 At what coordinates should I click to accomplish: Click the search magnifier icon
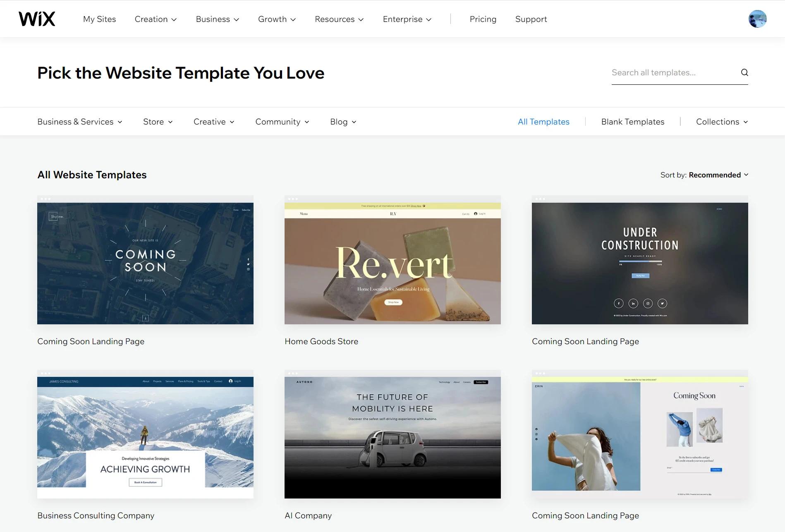click(x=744, y=72)
